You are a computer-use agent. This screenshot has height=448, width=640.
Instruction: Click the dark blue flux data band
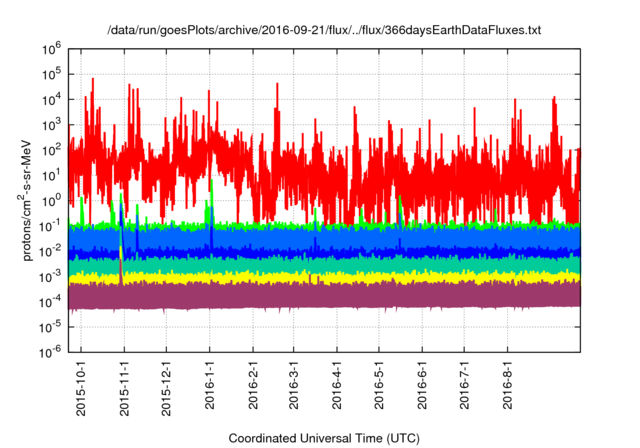click(x=324, y=253)
